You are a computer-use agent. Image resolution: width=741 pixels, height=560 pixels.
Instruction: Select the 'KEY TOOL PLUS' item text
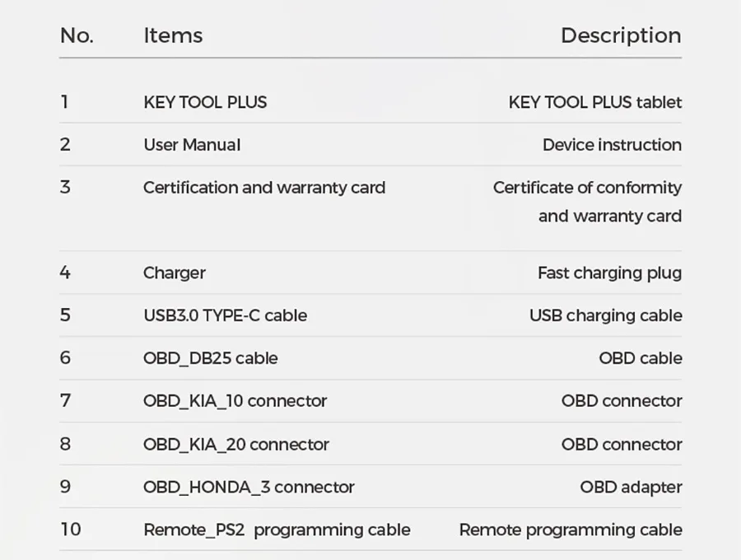(205, 102)
